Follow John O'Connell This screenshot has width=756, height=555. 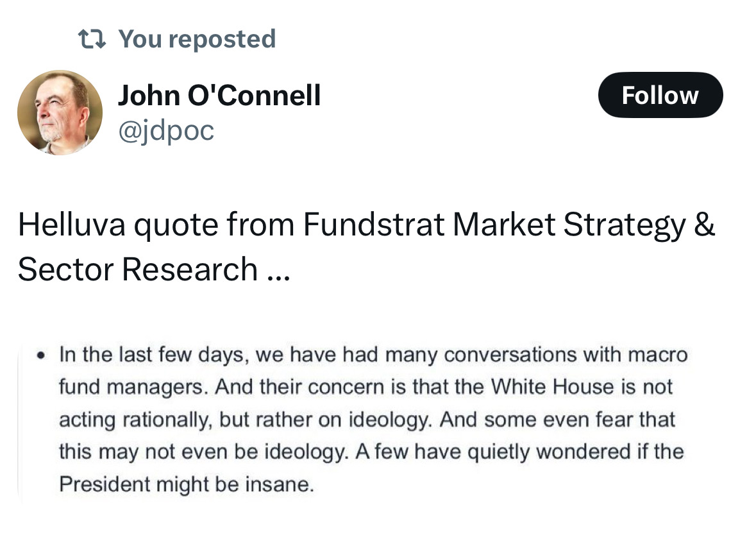click(x=660, y=95)
